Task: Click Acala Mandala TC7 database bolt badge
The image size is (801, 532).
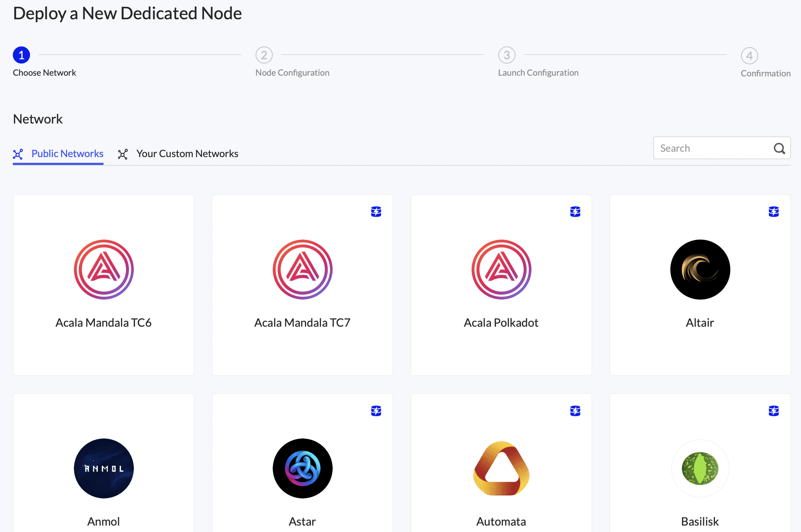Action: (x=376, y=212)
